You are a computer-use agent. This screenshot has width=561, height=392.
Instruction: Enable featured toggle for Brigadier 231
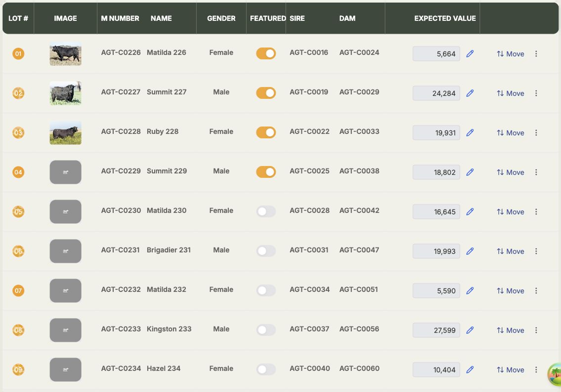coord(266,251)
